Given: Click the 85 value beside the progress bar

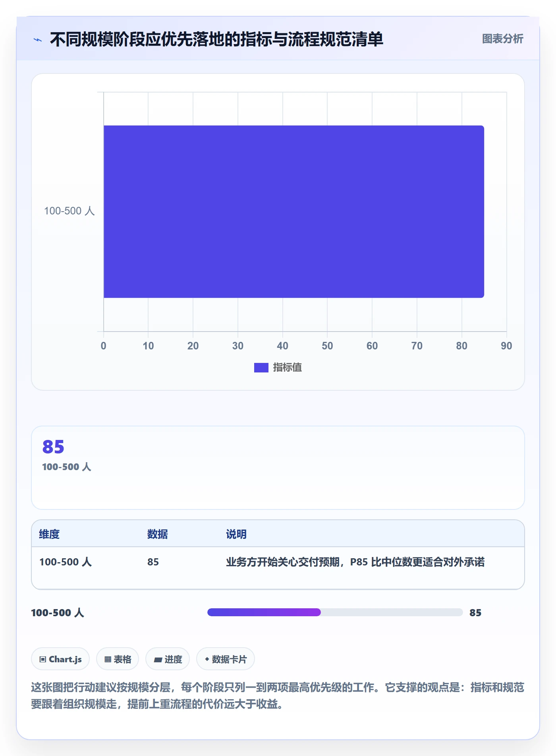Looking at the screenshot, I should click(475, 613).
